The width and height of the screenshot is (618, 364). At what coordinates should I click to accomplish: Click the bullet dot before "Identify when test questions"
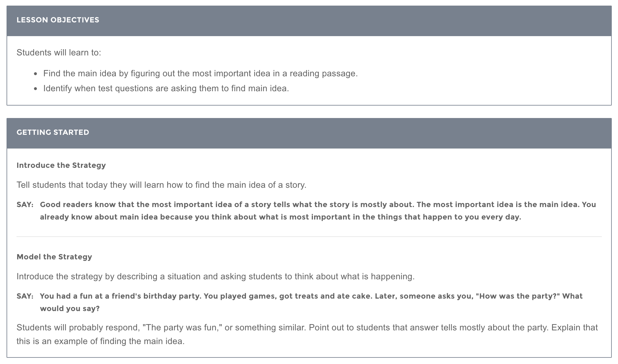coord(36,89)
